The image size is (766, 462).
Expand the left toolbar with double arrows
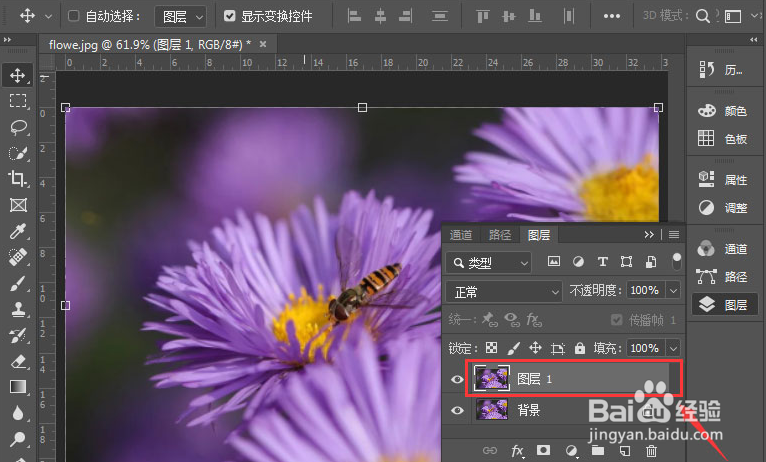[7, 40]
